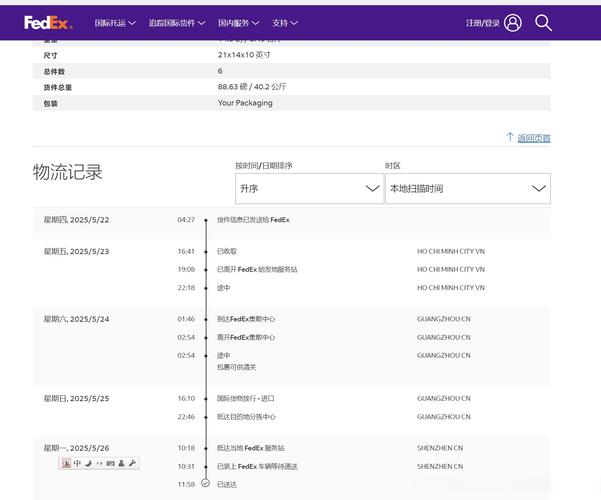Click the delivered checkmark status icon
The image size is (601, 500).
point(205,483)
